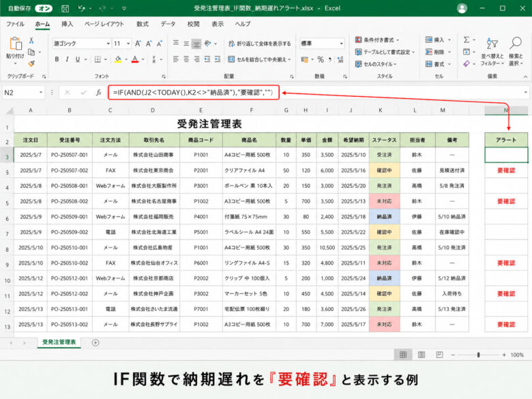Click the fill color bucket swatch
532x399 pixels.
coord(118,59)
